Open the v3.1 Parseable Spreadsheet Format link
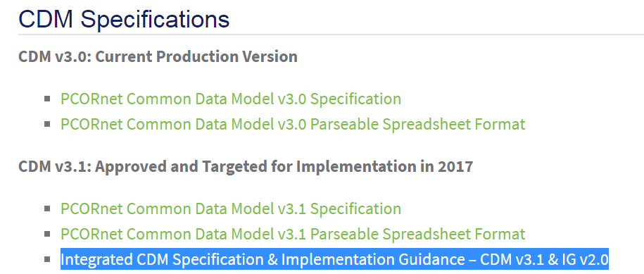Viewport: 644px width, 274px height. tap(293, 234)
